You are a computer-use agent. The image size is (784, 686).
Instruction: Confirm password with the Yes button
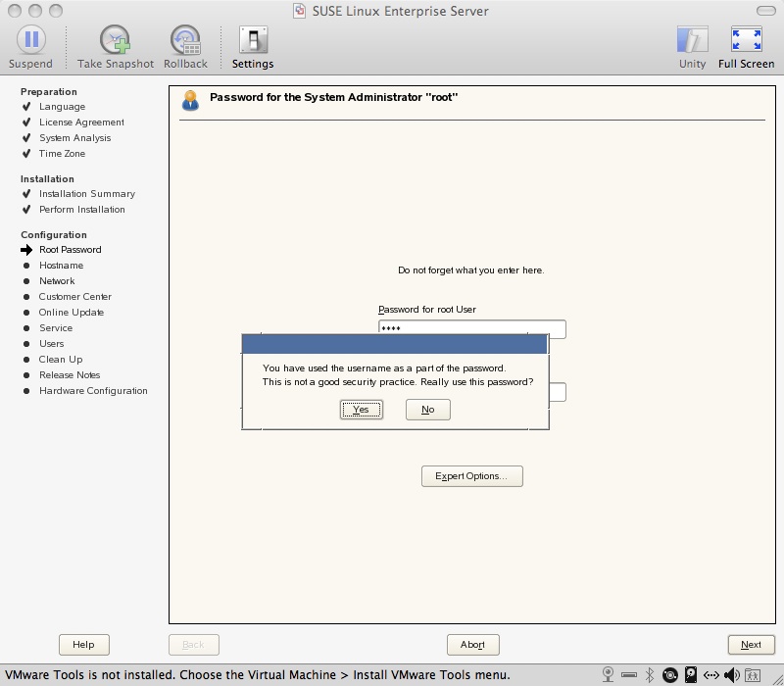(x=361, y=410)
